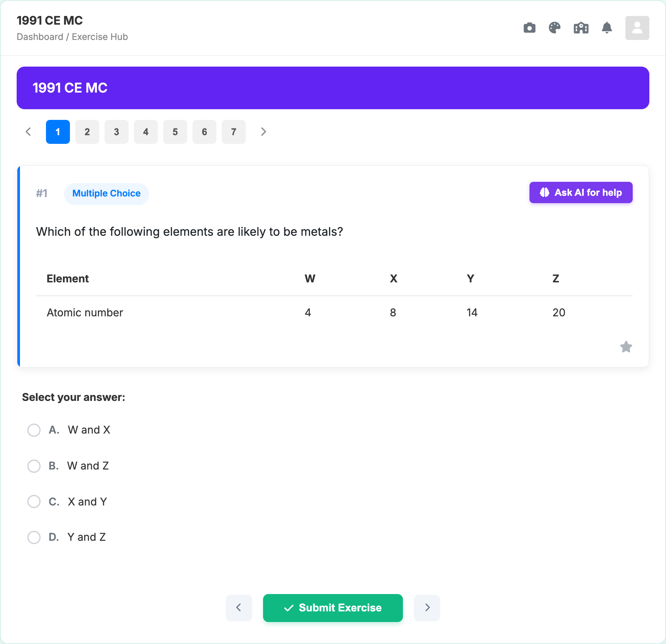This screenshot has width=666, height=644.
Task: Jump to question 7
Action: pos(233,132)
